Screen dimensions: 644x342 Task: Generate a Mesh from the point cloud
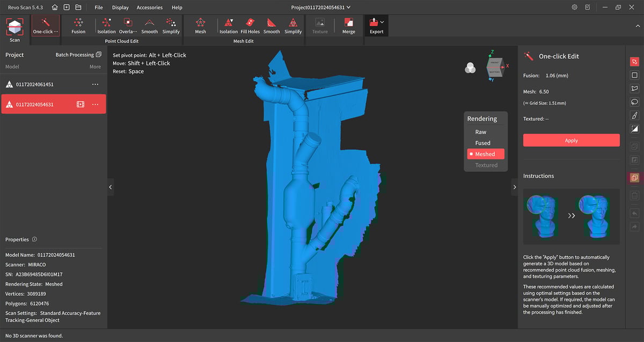click(200, 25)
